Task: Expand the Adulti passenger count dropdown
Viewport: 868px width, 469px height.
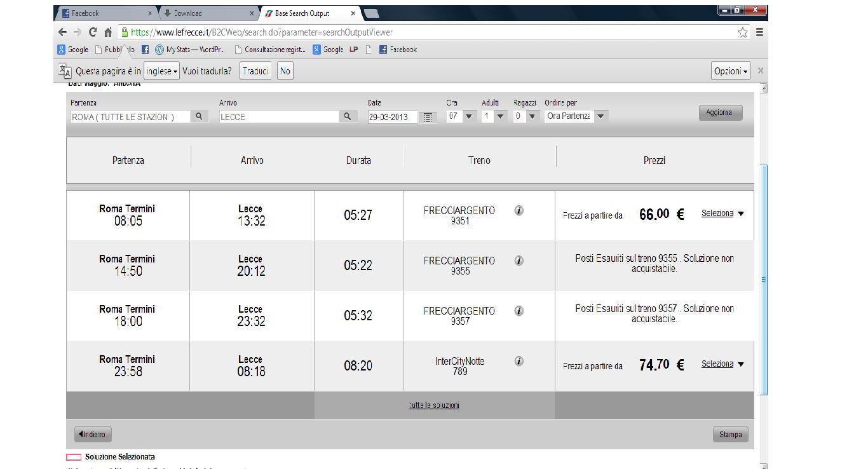Action: click(500, 116)
